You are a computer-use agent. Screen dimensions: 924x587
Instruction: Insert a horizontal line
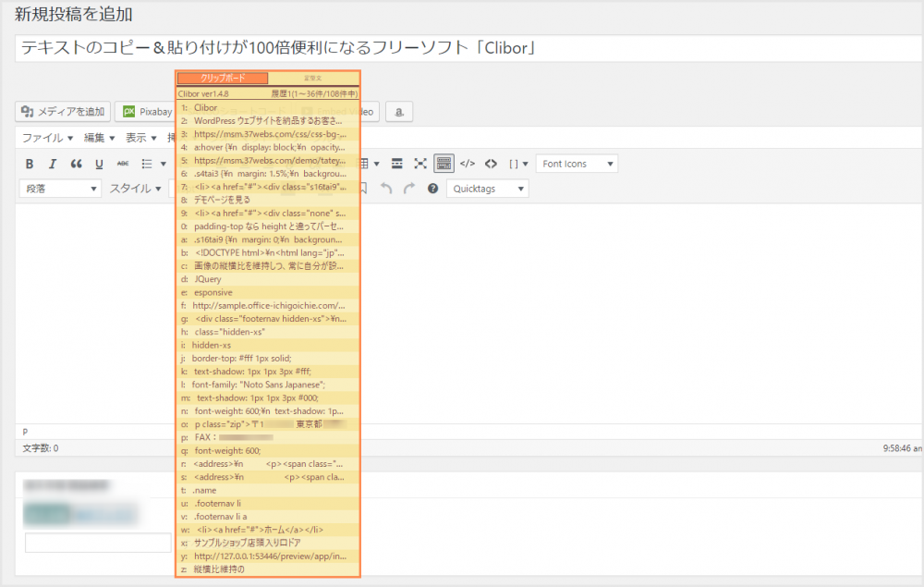(397, 164)
